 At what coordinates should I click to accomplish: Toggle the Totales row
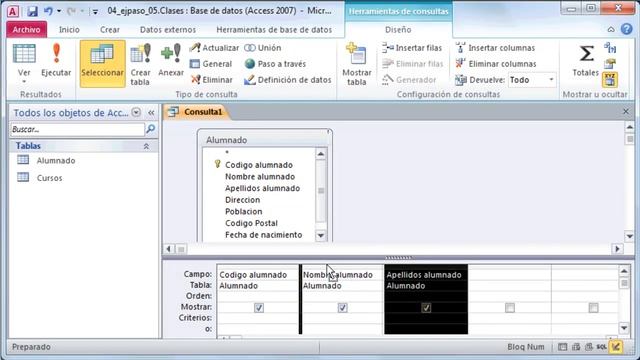[x=585, y=61]
